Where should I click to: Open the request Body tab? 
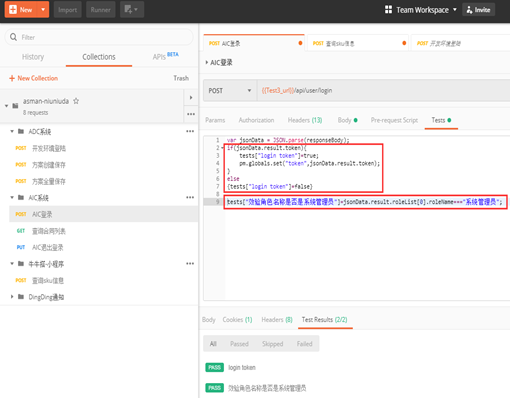[347, 120]
